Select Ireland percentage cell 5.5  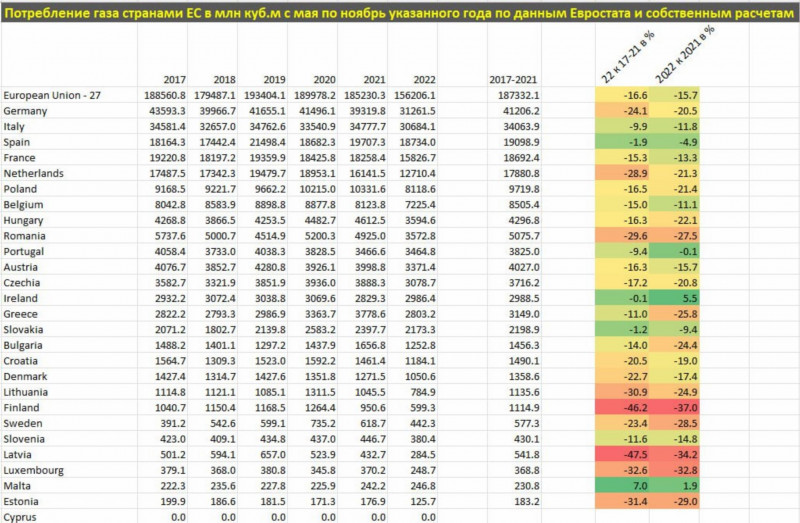point(674,298)
